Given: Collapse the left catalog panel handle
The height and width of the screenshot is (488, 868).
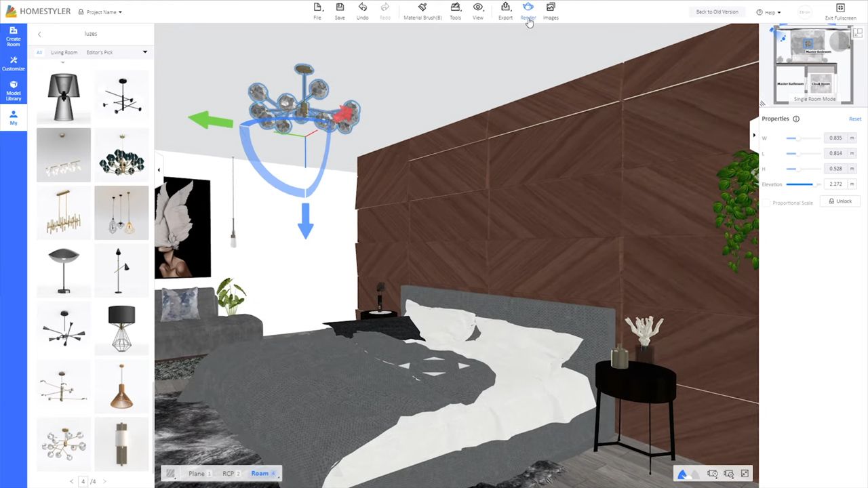Looking at the screenshot, I should point(158,170).
